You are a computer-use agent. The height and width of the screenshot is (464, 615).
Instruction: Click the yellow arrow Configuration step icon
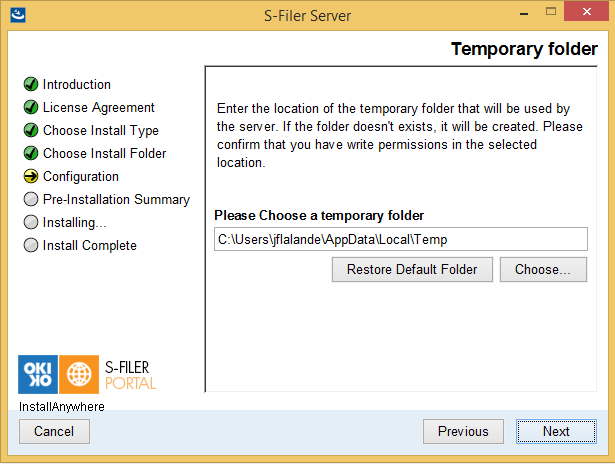coord(31,176)
